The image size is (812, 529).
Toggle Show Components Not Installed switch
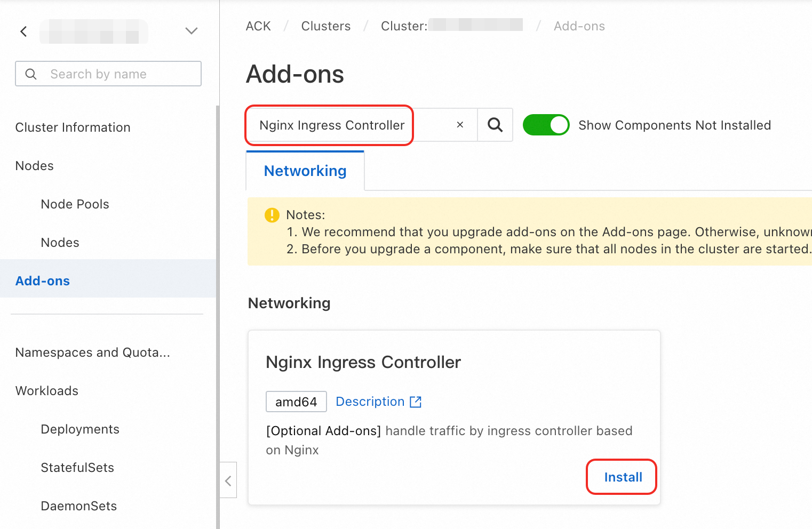(546, 125)
